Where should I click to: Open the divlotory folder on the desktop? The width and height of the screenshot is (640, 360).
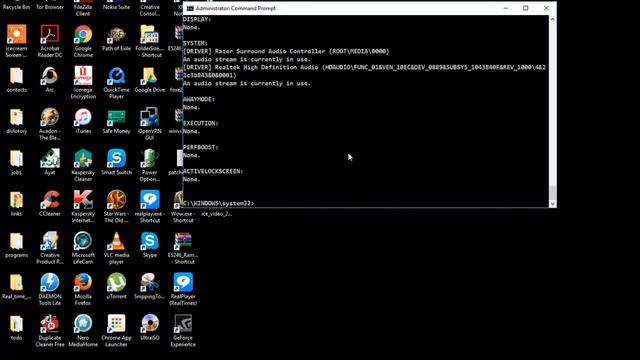[x=16, y=117]
